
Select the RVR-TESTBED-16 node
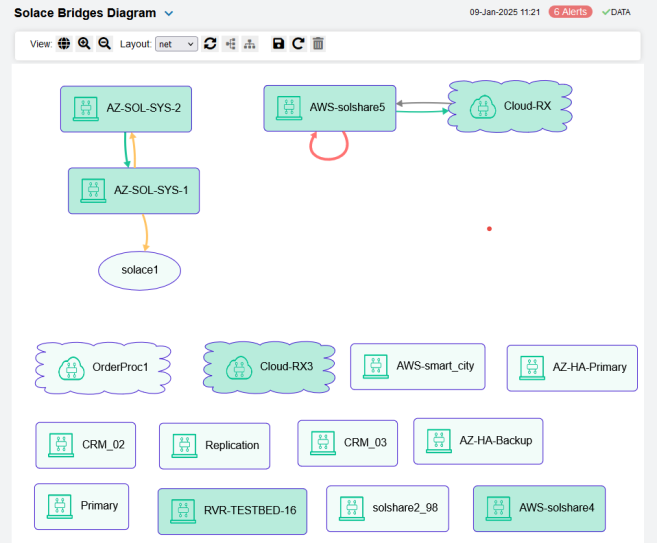click(232, 510)
